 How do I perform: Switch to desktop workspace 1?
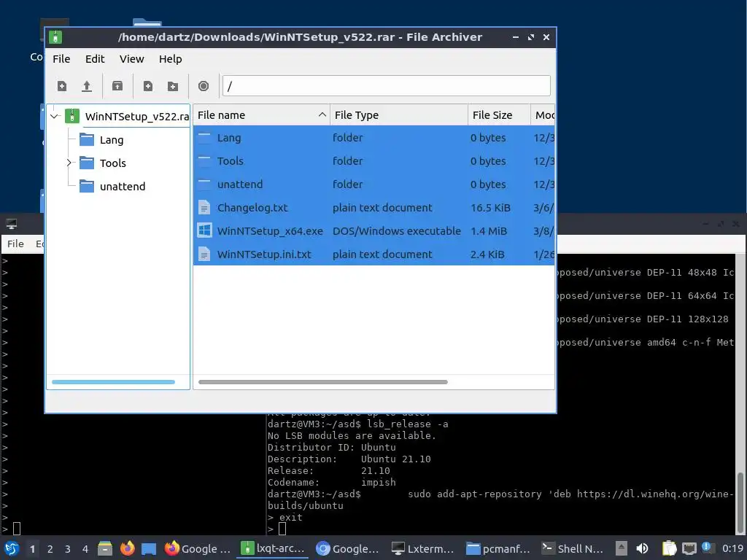click(x=32, y=549)
